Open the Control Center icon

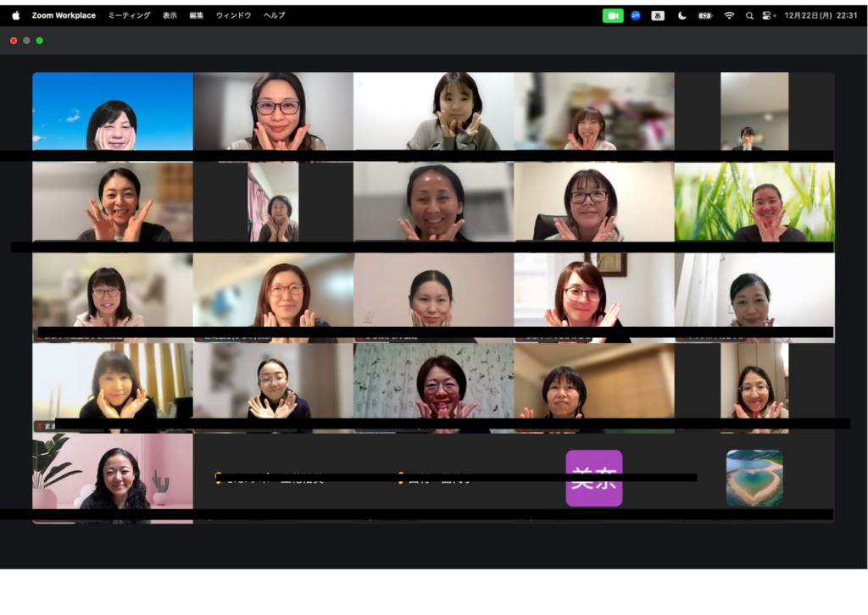tap(768, 15)
